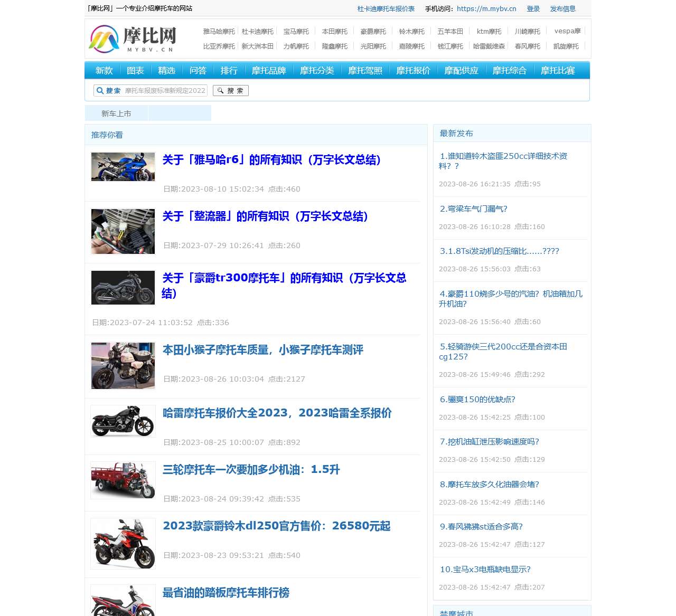
Task: Open the 精选 navigation menu item
Action: pos(166,71)
